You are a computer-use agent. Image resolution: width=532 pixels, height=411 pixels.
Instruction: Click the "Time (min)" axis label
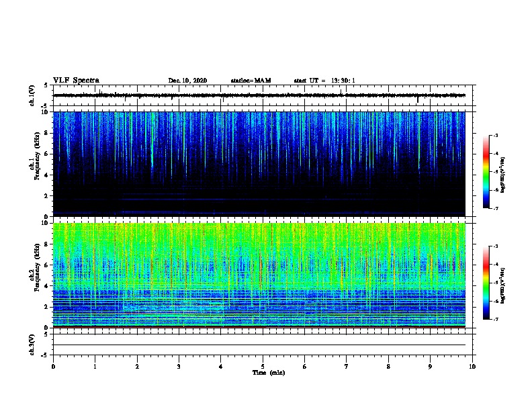[269, 373]
